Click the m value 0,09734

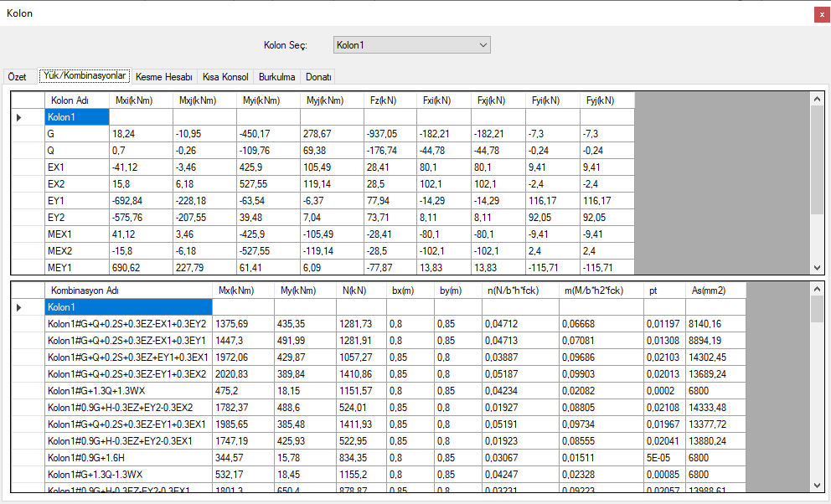[601, 424]
